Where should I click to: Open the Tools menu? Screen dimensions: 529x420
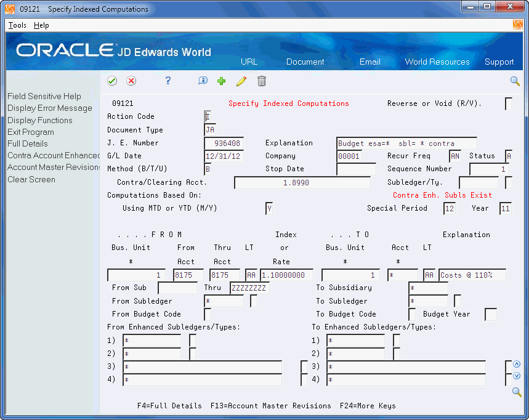tap(17, 25)
